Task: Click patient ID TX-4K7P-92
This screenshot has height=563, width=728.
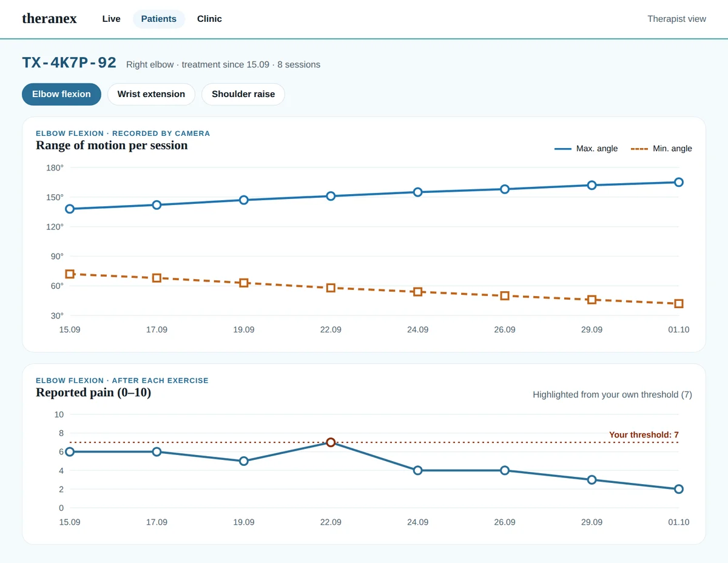Action: pyautogui.click(x=69, y=63)
